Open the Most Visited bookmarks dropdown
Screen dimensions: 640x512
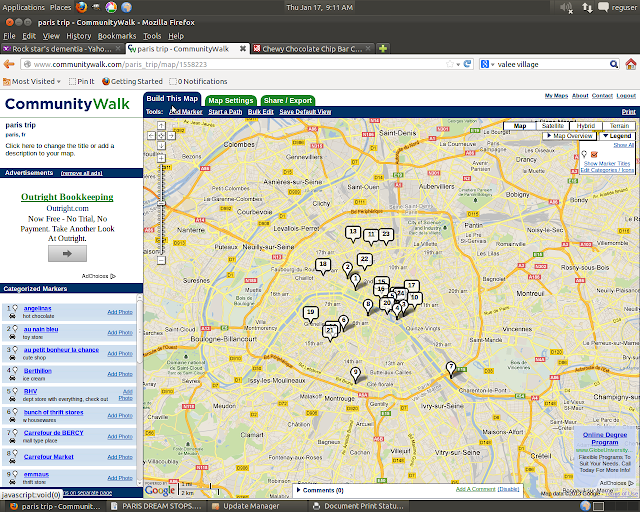point(32,81)
